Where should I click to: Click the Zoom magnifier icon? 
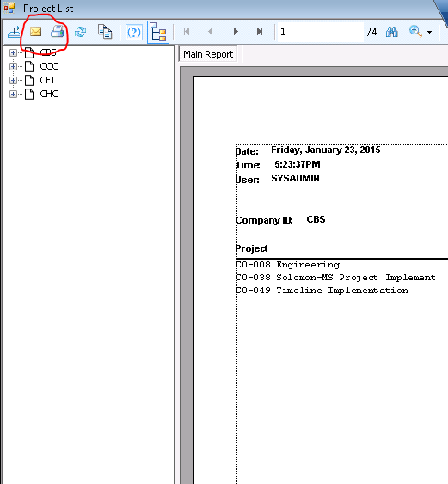coord(415,32)
